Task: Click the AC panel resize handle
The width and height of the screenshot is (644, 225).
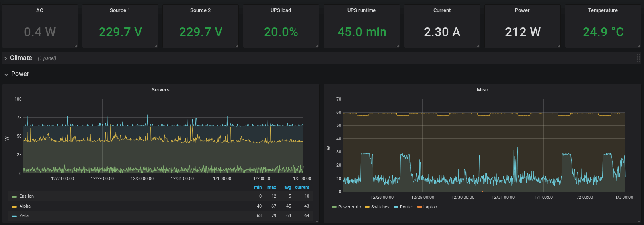Action: coord(76,46)
